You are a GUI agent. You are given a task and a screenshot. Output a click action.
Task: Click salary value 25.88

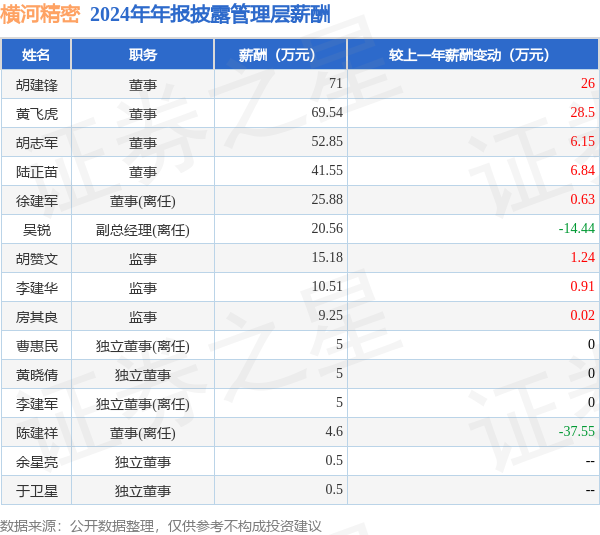[327, 199]
